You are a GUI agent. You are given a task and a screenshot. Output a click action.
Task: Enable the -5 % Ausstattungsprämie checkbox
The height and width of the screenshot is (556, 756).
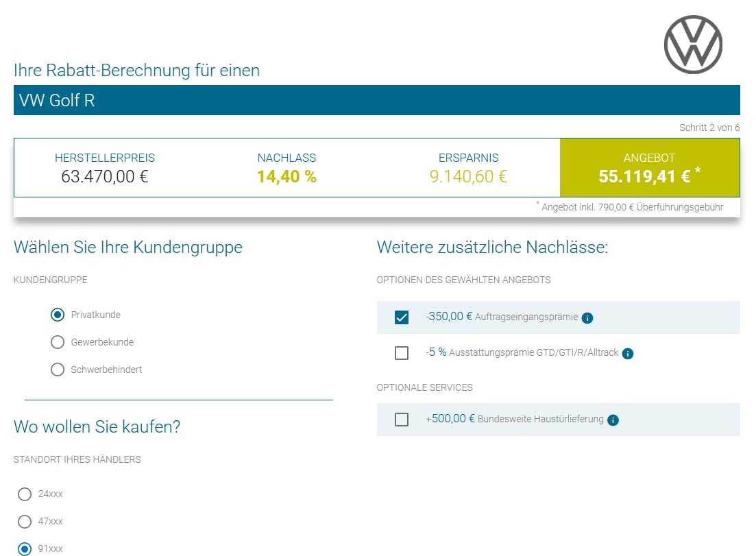coord(402,353)
